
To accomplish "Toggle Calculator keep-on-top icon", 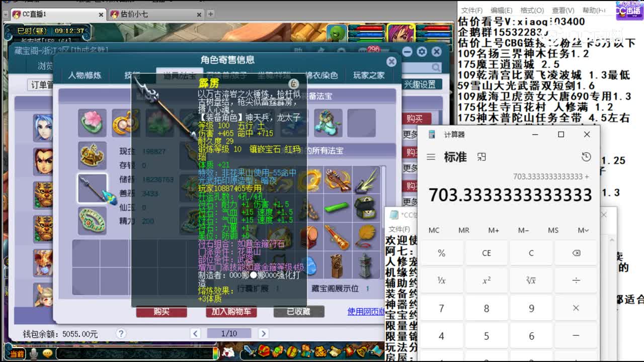I will tap(481, 157).
